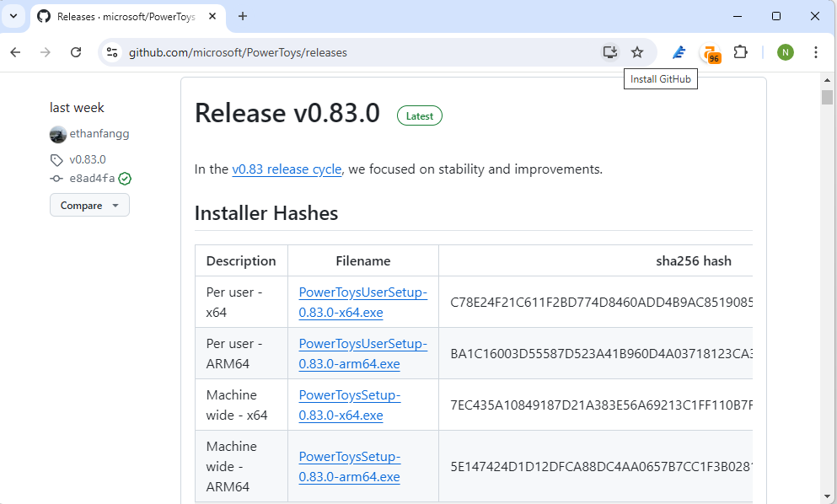Click the 'Machine wide - ARM64' cell
This screenshot has height=504, width=837.
[241, 466]
